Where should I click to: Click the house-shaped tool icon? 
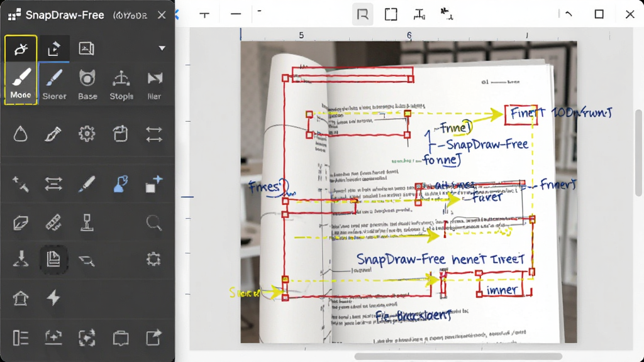[x=21, y=298]
